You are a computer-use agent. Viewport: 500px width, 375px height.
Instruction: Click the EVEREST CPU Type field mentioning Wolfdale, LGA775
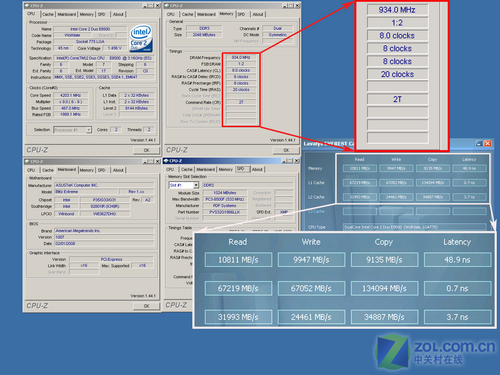[x=415, y=227]
